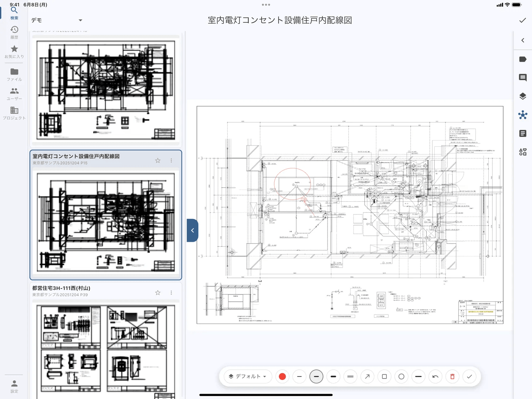This screenshot has width=532, height=399.
Task: Finish drawing with the toolbar checkmark
Action: (469, 377)
